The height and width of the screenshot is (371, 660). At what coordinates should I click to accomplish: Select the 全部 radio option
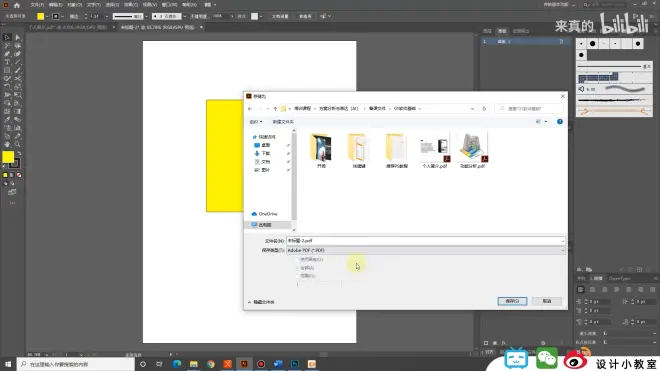click(x=298, y=268)
